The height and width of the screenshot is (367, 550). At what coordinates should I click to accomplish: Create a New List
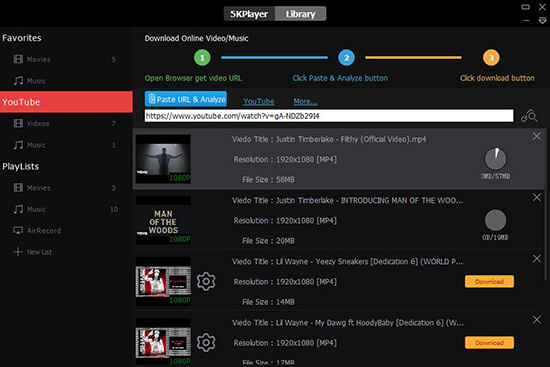66,252
